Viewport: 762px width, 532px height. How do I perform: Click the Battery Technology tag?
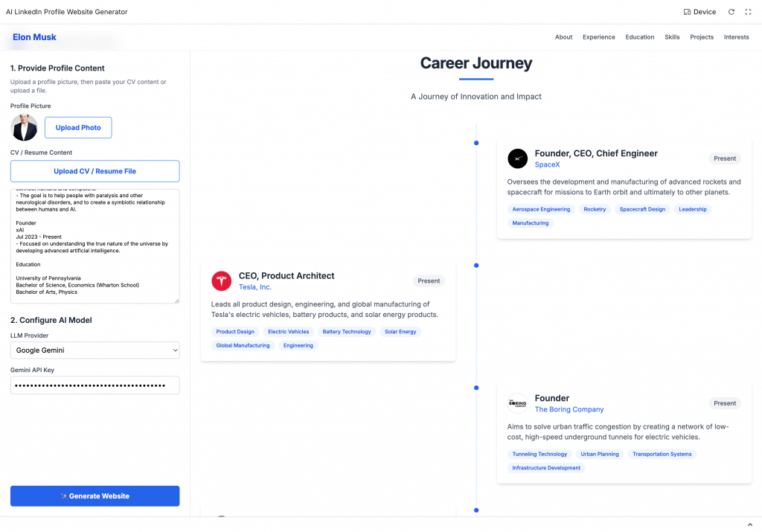(347, 332)
